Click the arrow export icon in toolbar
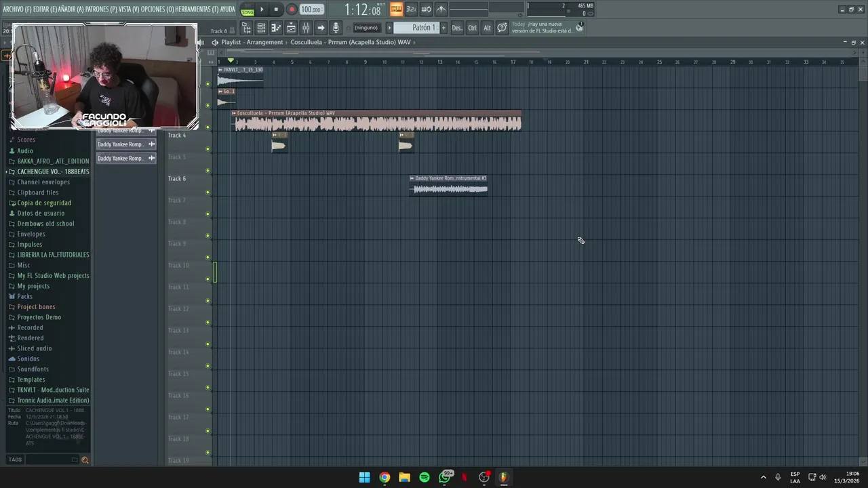This screenshot has width=868, height=488. (321, 28)
